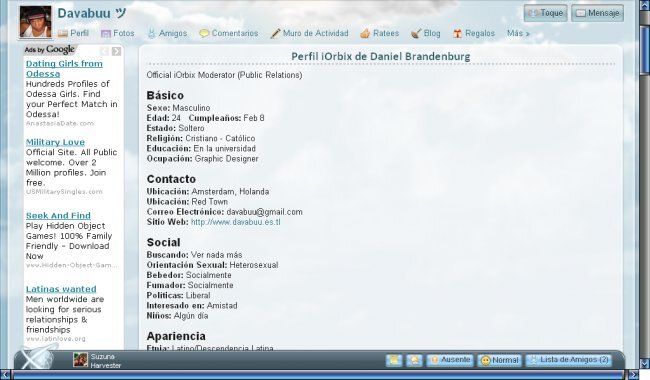This screenshot has height=380, width=650.
Task: Click the Toque button
Action: coord(545,13)
